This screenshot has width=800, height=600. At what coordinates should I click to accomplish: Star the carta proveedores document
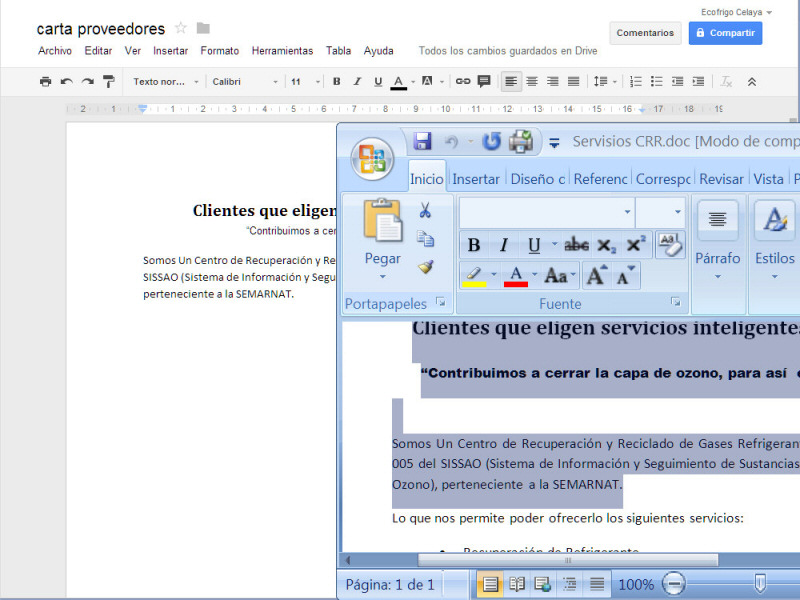[x=181, y=28]
